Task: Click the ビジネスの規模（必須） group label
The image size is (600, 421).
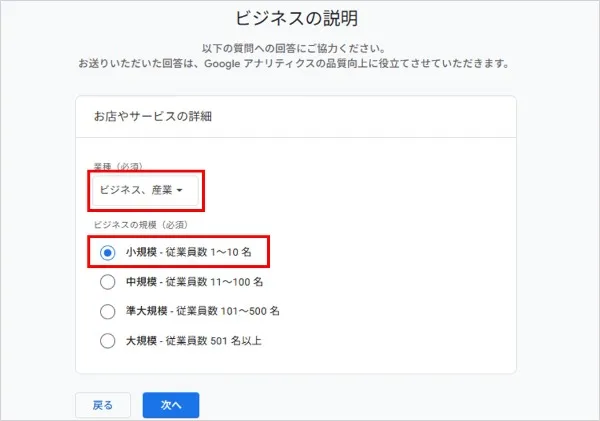Action: point(142,228)
